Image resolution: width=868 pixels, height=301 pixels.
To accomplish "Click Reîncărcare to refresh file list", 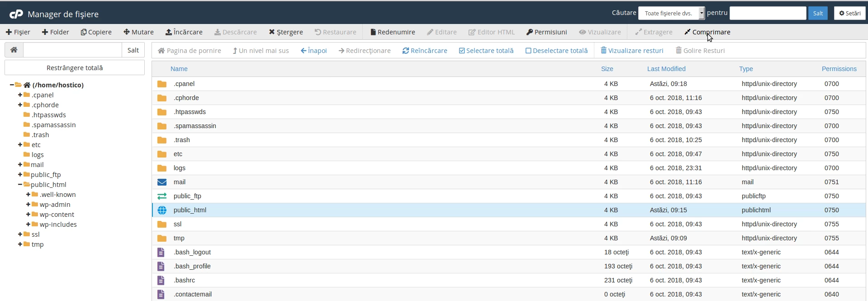I will (424, 51).
